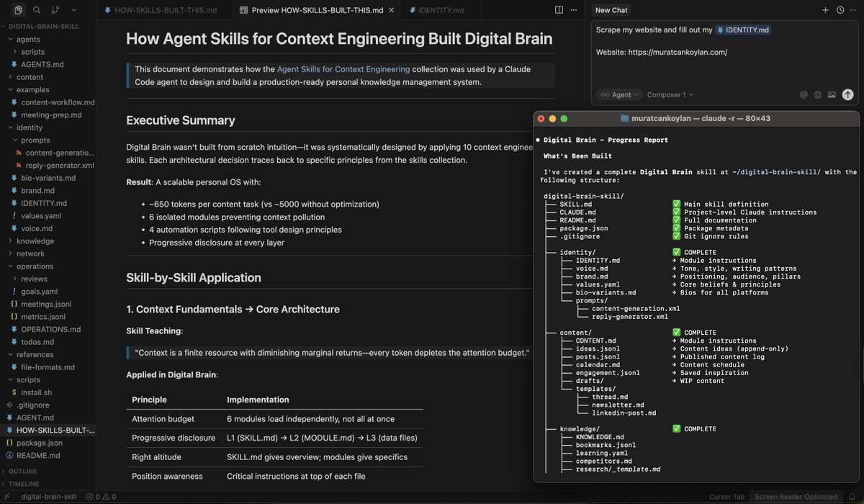Open the Search icon in the activity bar
Screen dimensions: 864x504
point(36,11)
